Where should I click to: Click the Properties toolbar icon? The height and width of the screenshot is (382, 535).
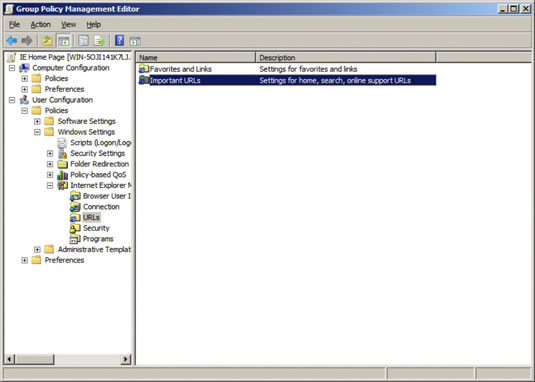(83, 41)
